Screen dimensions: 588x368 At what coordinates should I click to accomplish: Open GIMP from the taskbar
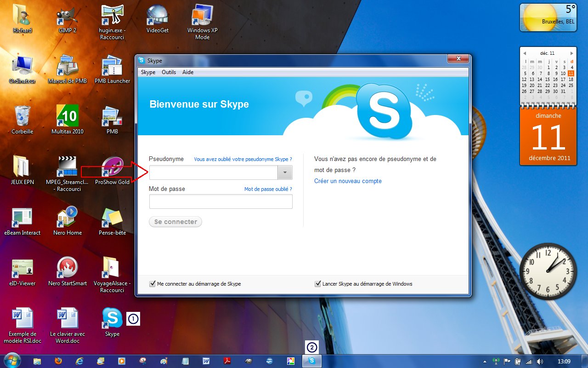tap(248, 361)
